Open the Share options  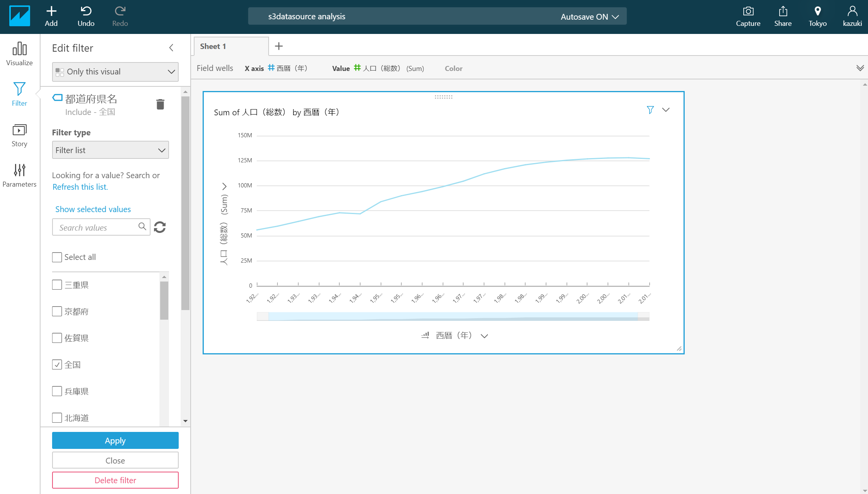(x=783, y=15)
